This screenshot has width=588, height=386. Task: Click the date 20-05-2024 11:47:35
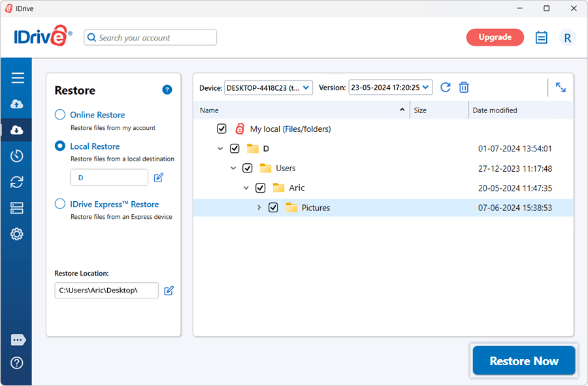click(x=515, y=188)
